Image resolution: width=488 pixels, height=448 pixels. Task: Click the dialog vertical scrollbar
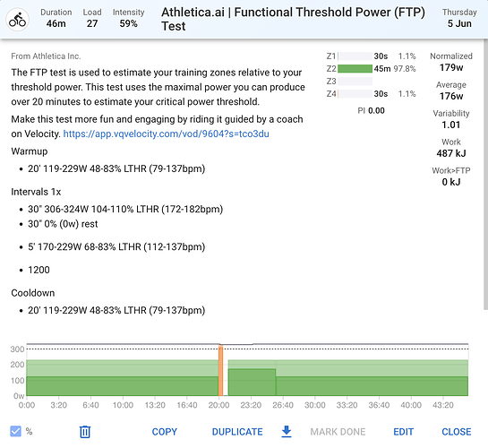pyautogui.click(x=485, y=175)
